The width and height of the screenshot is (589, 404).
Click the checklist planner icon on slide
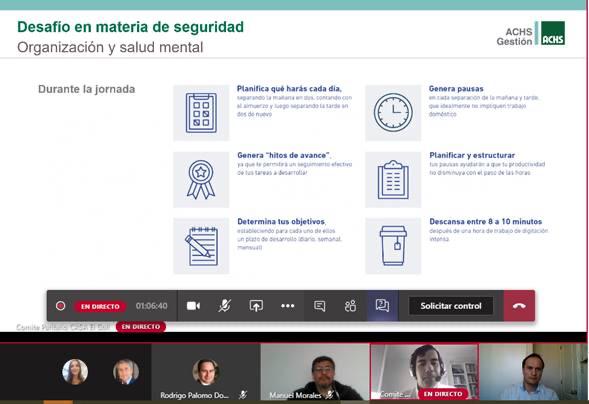tap(201, 113)
